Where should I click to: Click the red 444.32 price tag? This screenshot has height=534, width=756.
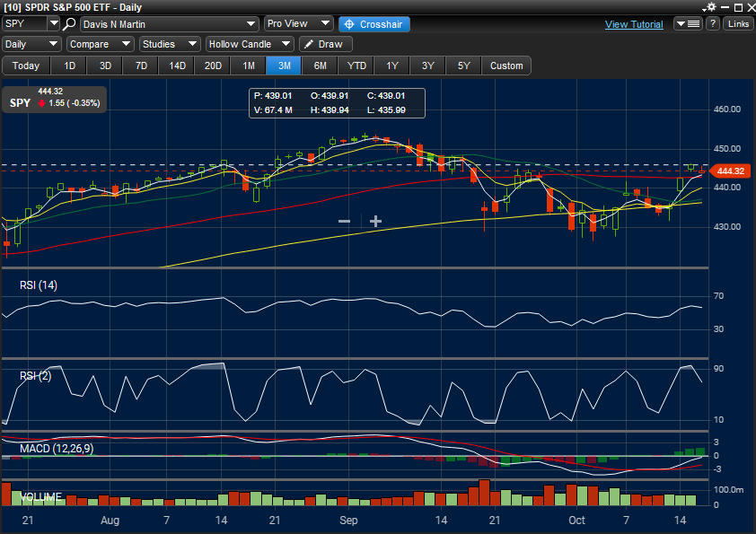730,171
